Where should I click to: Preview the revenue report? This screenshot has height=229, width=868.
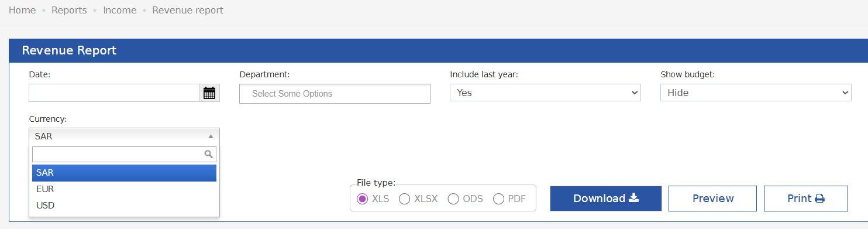712,199
